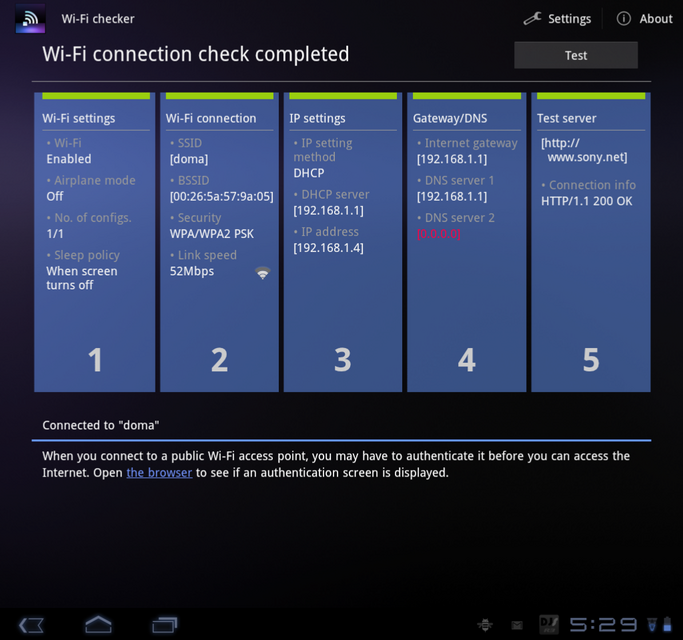Tap the Wi-Fi checker app icon

tap(30, 18)
